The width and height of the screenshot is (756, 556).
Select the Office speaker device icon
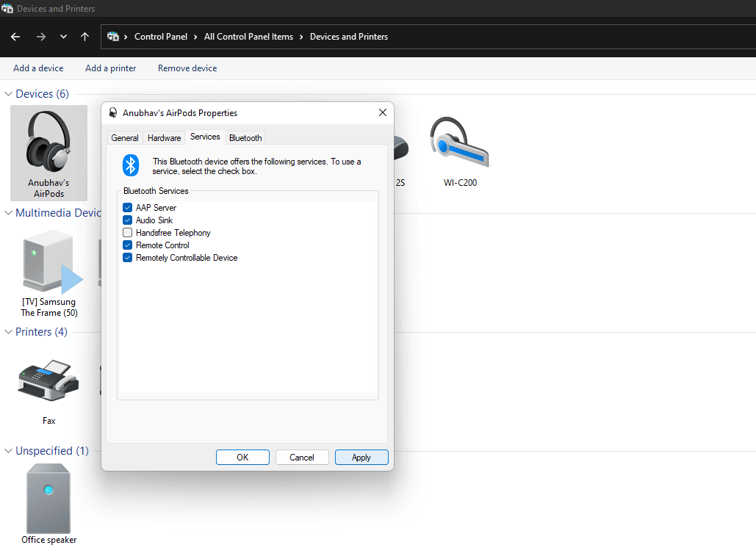point(48,498)
